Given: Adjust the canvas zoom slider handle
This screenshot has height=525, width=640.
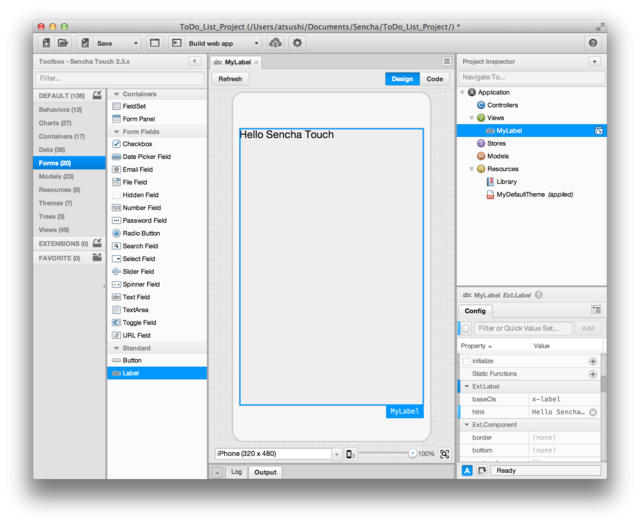Looking at the screenshot, I should 411,454.
